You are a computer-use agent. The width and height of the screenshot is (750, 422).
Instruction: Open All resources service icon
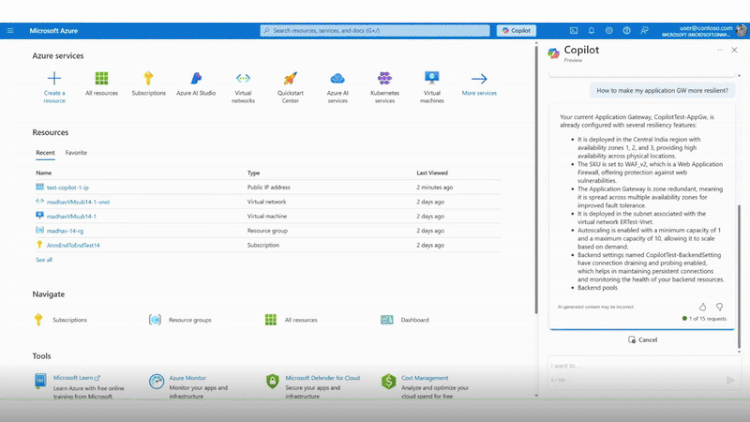tap(101, 78)
